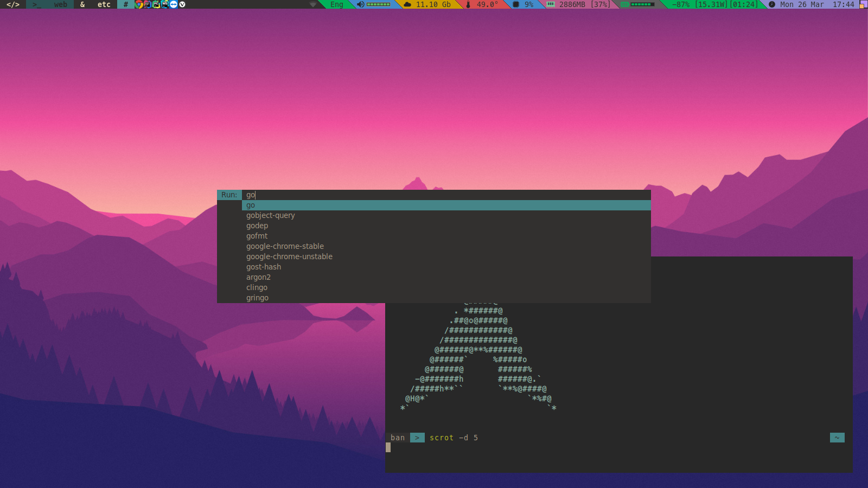This screenshot has width=868, height=488.
Task: Select google-chrome-stable from the run list
Action: (285, 246)
